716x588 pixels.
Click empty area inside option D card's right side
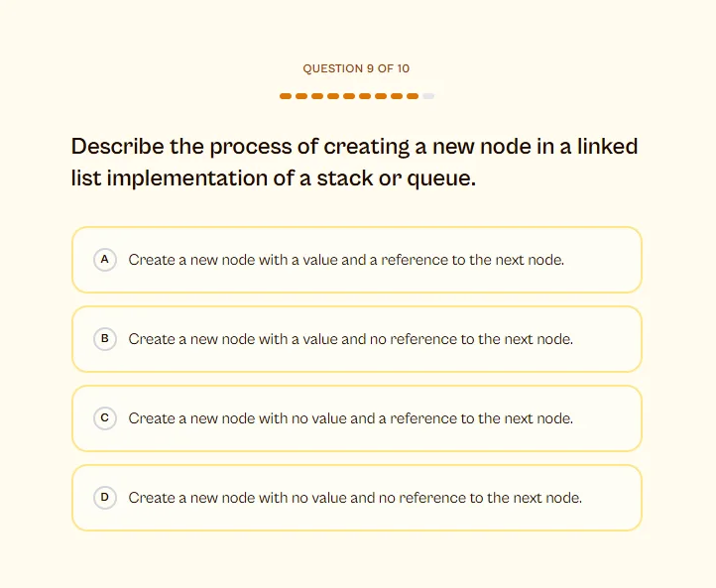[x=612, y=498]
